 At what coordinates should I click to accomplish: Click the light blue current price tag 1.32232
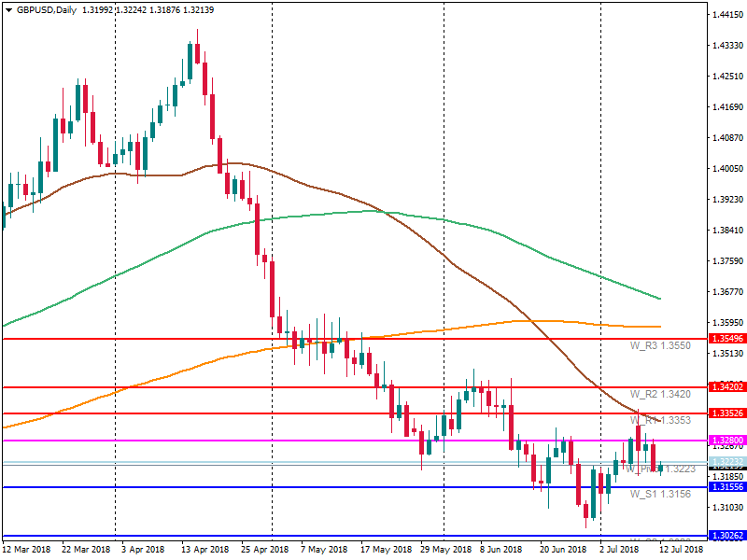click(726, 462)
